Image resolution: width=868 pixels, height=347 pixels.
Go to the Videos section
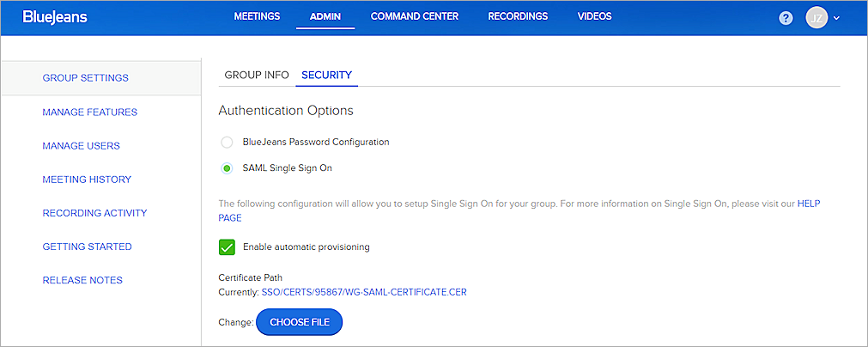pyautogui.click(x=595, y=16)
